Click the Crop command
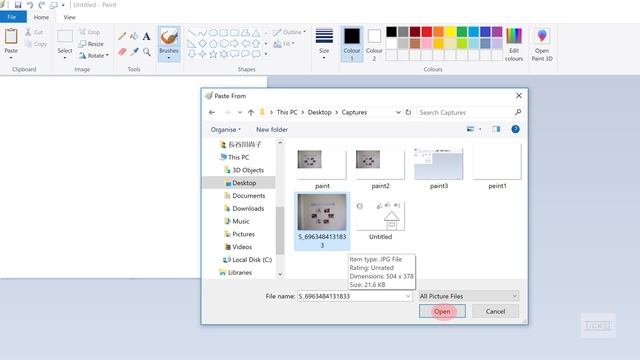Viewport: 640px width, 360px height. pos(90,32)
